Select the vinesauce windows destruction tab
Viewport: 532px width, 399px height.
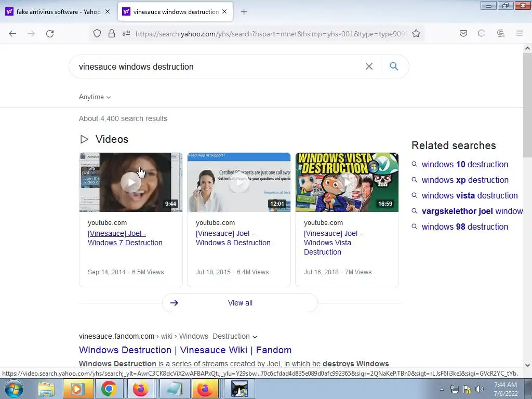(x=175, y=12)
